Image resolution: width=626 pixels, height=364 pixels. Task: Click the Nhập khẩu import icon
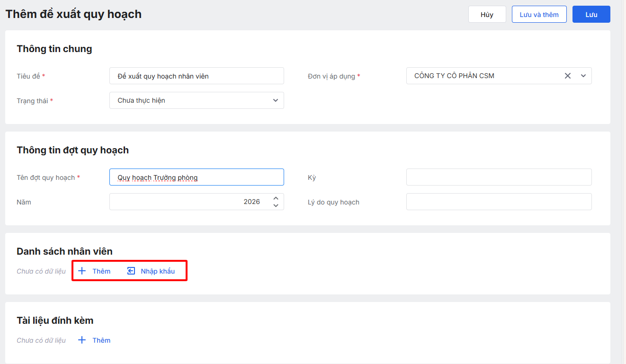coord(131,271)
